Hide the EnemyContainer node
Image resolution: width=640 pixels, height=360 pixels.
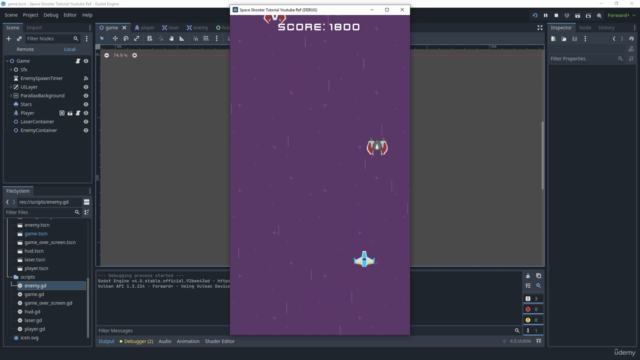tap(86, 131)
